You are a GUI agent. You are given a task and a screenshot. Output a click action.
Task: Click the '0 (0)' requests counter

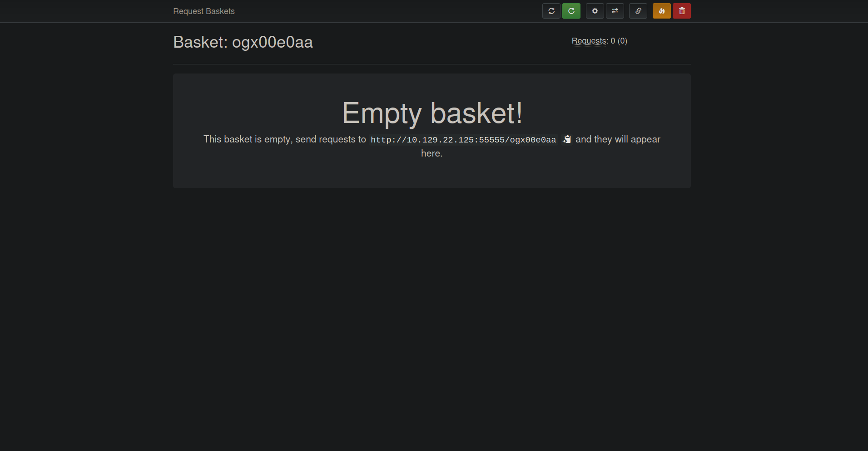[x=619, y=41]
